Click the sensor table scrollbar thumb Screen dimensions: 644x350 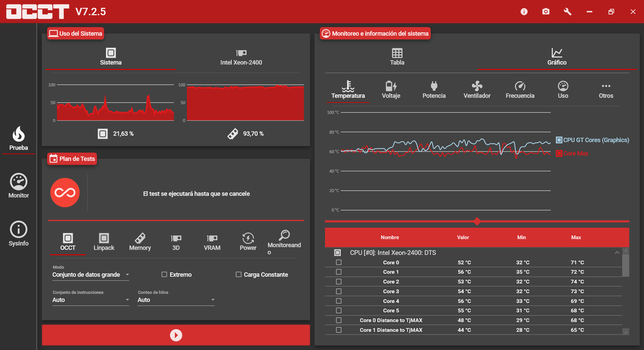(625, 265)
